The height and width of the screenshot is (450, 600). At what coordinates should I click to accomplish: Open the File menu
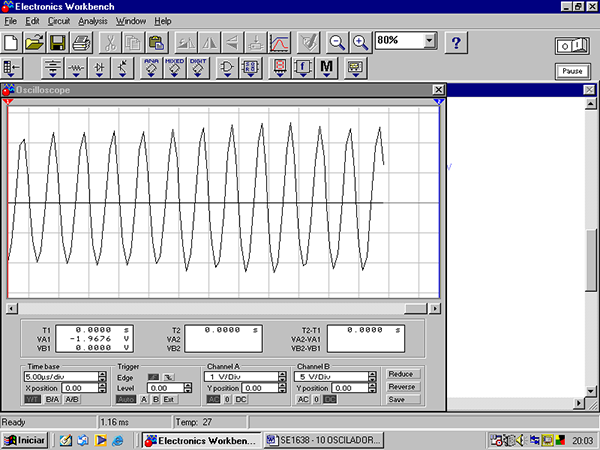[x=10, y=21]
